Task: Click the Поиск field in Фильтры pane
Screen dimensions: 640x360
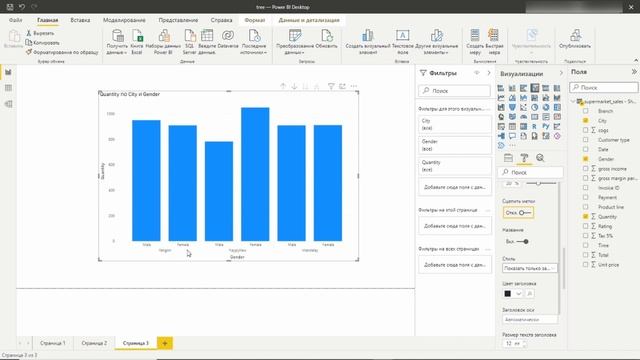Action: coord(454,91)
